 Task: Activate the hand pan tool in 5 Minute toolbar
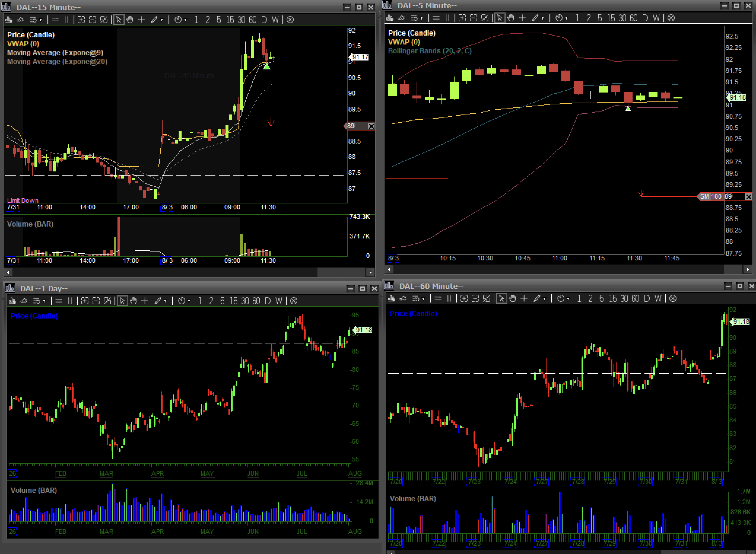(511, 18)
